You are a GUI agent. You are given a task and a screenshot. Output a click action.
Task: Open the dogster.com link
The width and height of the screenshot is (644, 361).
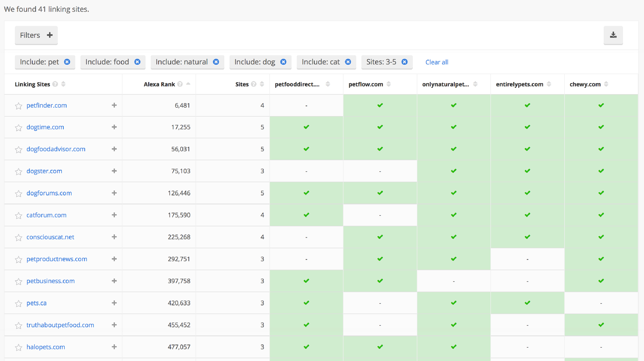[44, 171]
